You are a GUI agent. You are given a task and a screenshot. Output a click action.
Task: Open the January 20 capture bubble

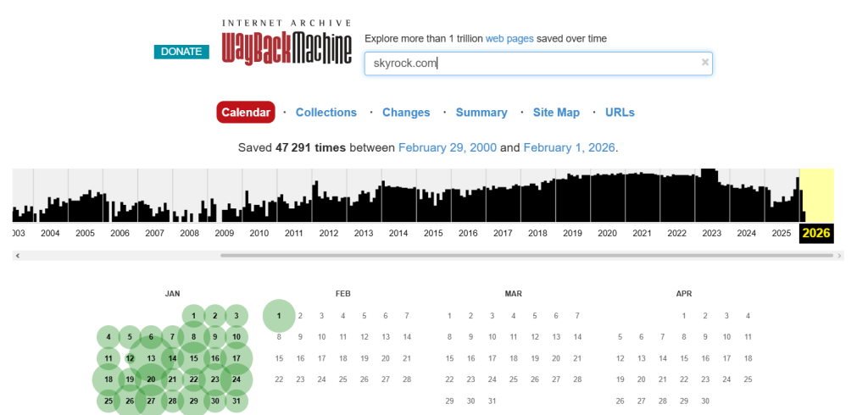coord(151,379)
